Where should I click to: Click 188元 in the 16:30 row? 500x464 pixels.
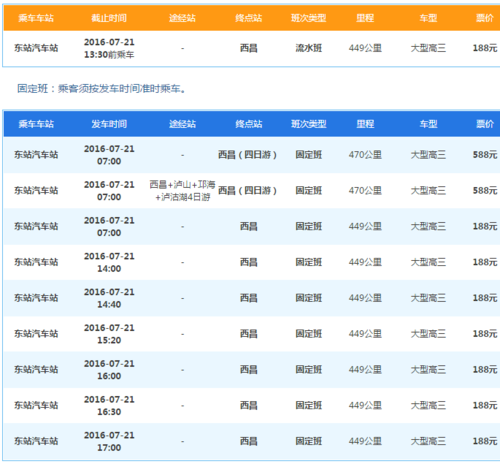coord(485,406)
